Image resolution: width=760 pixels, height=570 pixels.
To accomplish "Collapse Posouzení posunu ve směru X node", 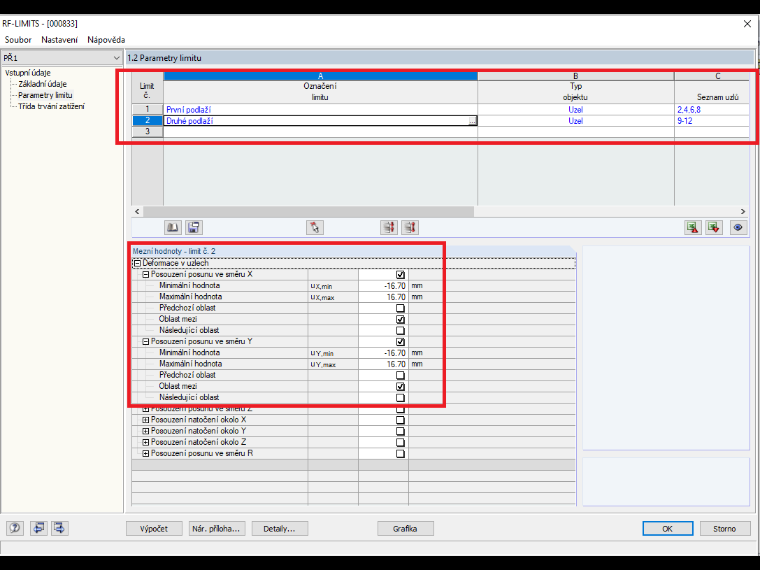I will (145, 274).
